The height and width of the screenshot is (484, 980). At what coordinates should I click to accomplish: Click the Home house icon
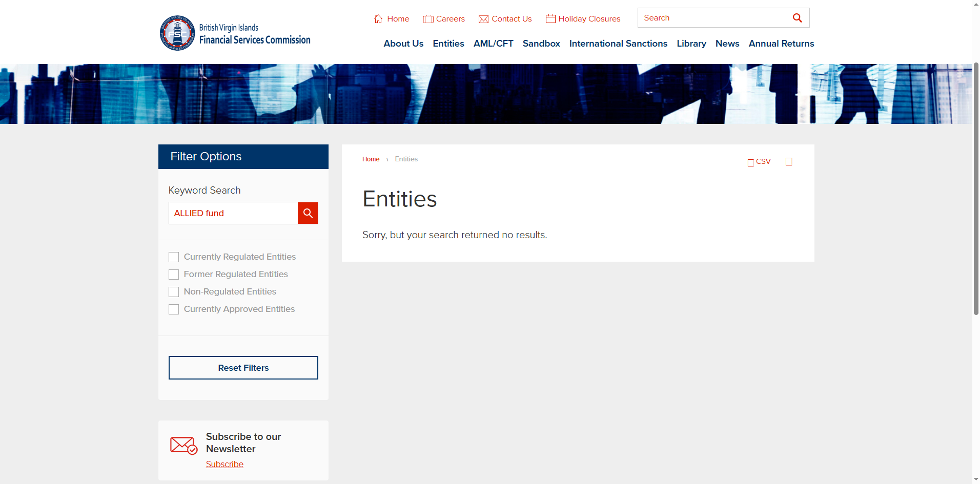pos(378,19)
